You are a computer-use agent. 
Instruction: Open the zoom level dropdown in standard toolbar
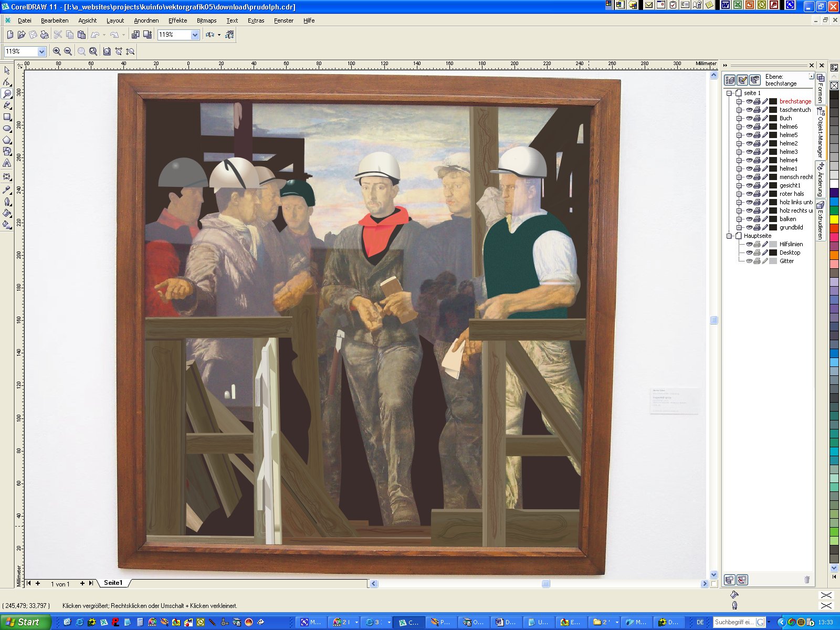pos(195,35)
